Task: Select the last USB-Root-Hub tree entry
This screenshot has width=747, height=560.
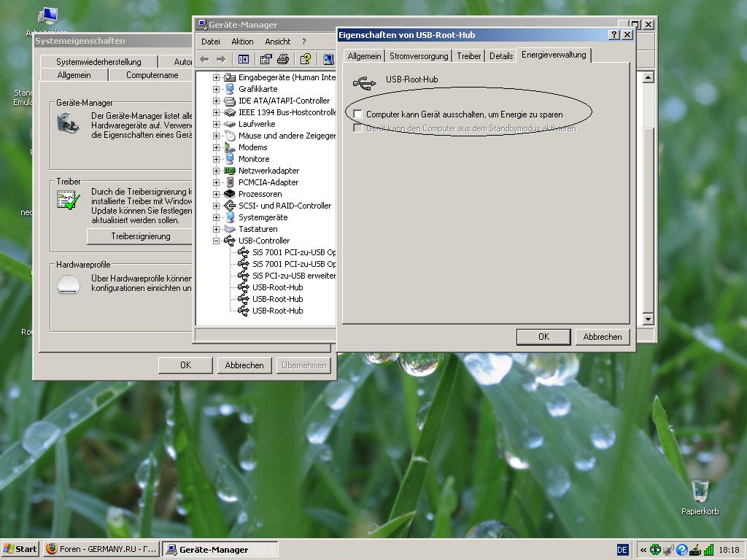Action: tap(277, 311)
